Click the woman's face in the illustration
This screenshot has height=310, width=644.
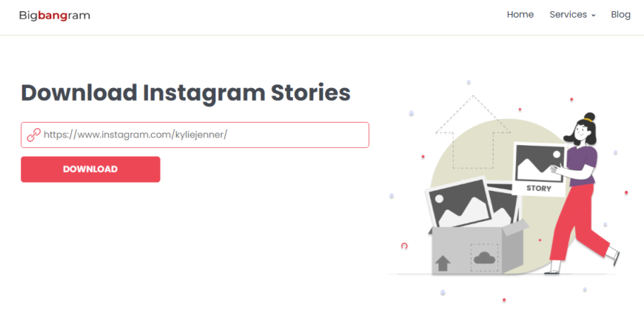582,132
